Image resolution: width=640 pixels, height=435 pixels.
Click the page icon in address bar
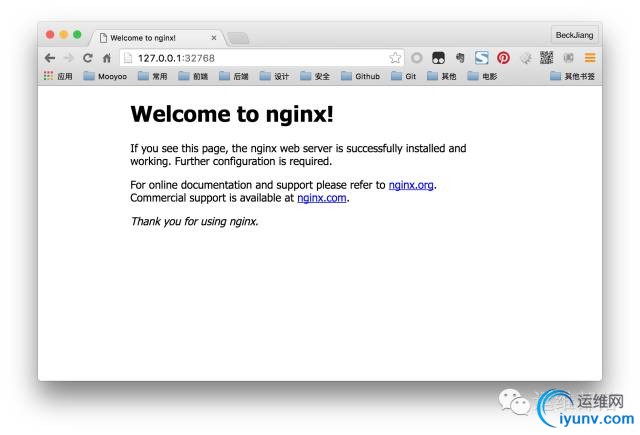click(128, 58)
